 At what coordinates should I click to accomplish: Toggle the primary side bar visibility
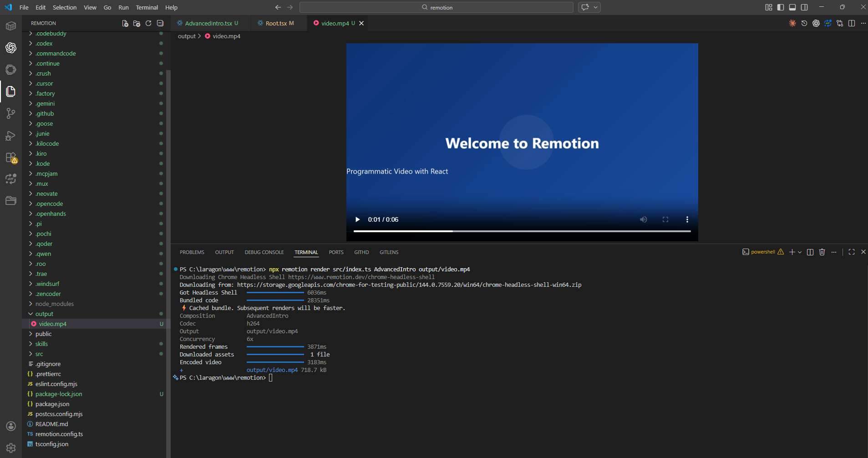781,7
